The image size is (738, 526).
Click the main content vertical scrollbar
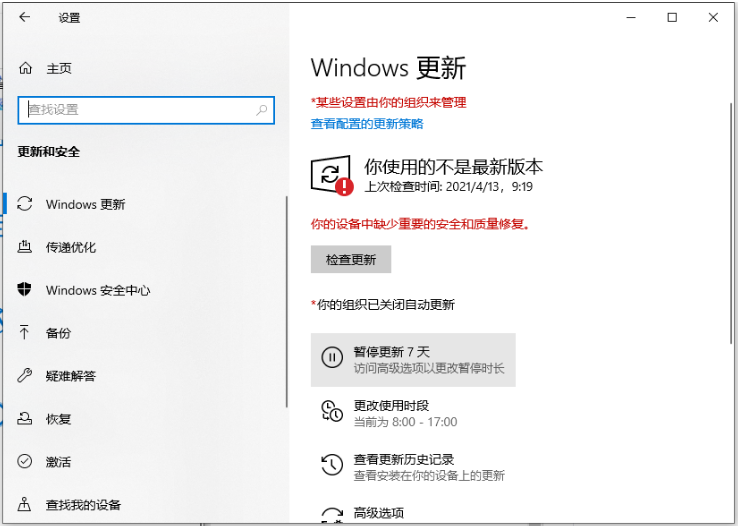[731, 223]
